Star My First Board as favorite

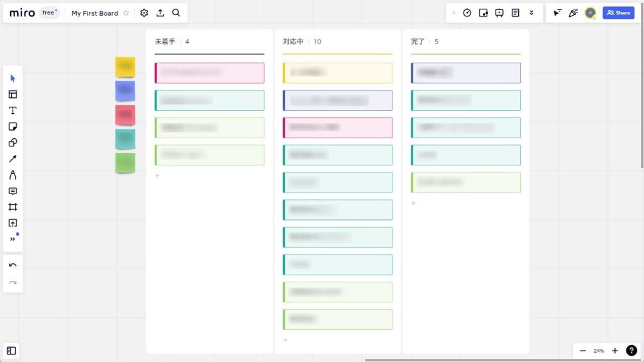(x=126, y=13)
